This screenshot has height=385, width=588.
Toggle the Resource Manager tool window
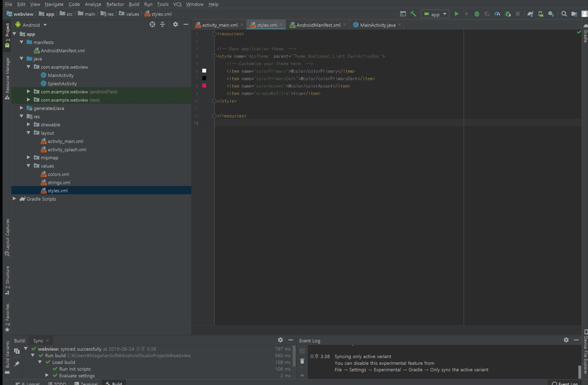coord(7,78)
